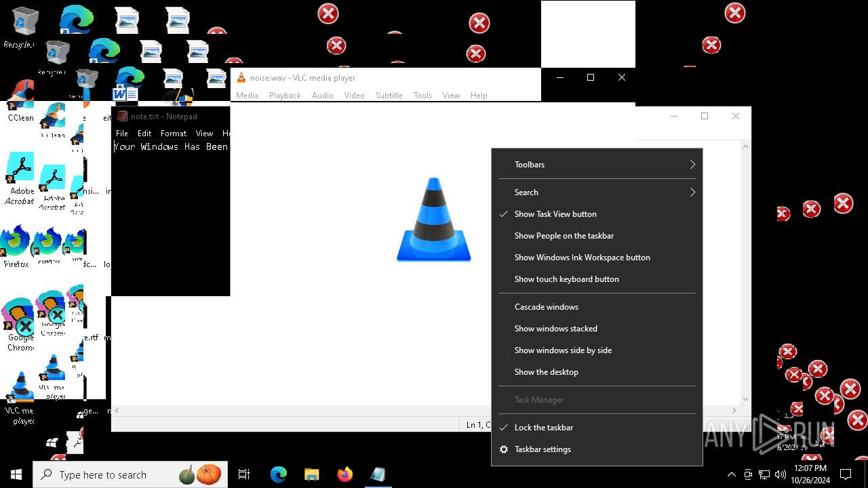
Task: Click the vertical scrollbar down arrow
Action: [746, 399]
